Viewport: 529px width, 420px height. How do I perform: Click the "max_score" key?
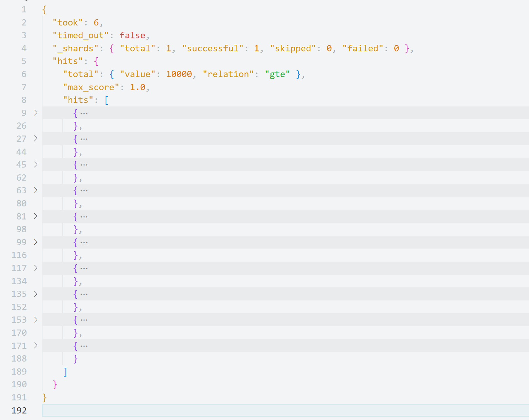click(91, 87)
